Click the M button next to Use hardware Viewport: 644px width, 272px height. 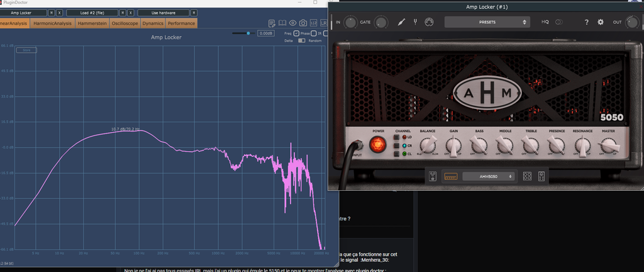click(194, 13)
